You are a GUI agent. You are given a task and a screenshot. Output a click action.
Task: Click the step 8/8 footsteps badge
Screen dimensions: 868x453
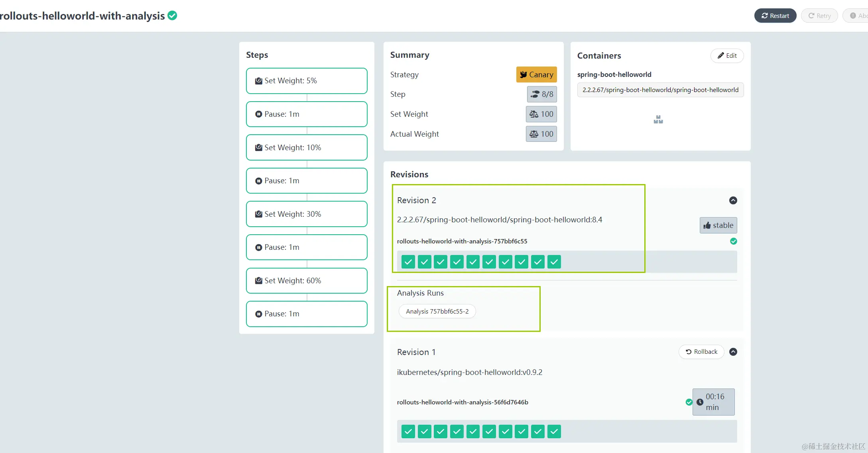click(x=541, y=94)
